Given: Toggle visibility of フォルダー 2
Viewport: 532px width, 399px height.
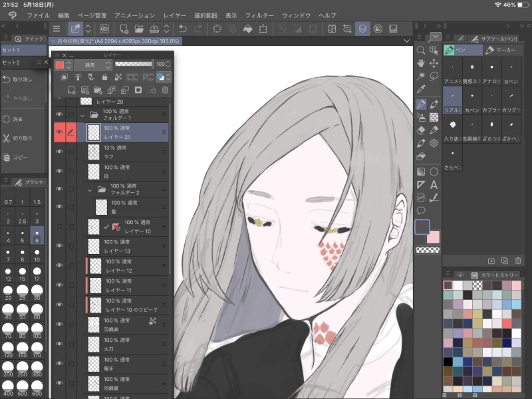Looking at the screenshot, I should point(59,189).
